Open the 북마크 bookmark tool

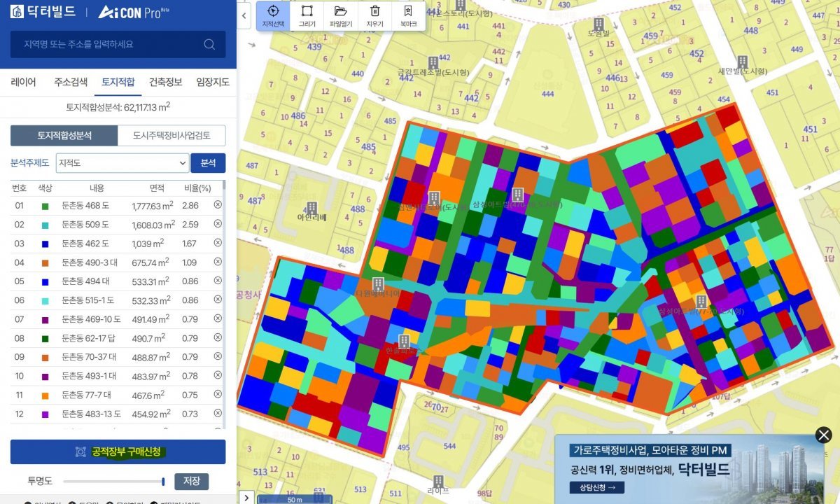point(408,16)
